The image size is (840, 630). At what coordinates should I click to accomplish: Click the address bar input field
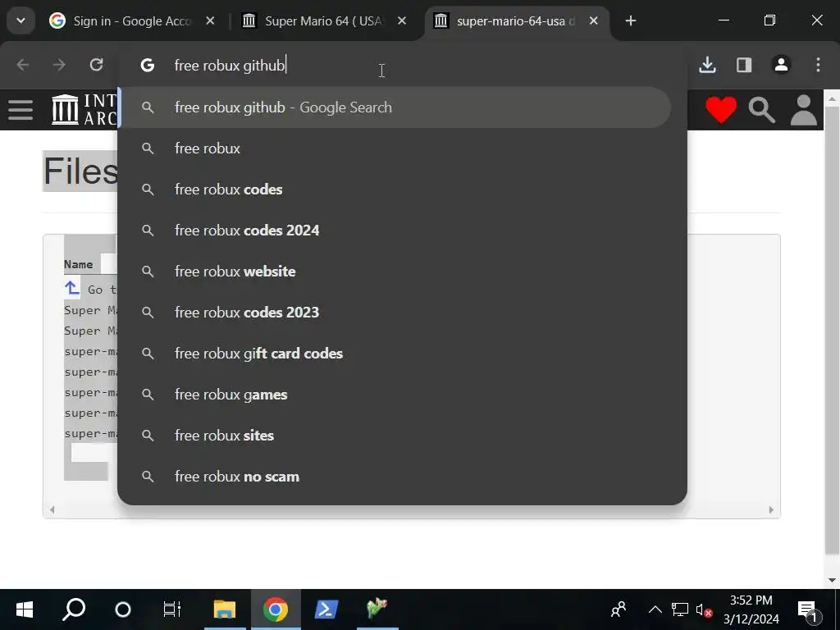402,66
